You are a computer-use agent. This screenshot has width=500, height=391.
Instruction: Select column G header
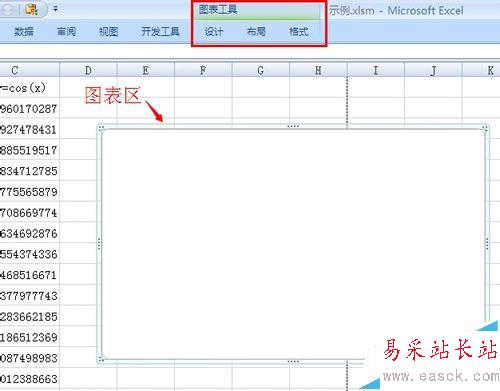(x=261, y=70)
